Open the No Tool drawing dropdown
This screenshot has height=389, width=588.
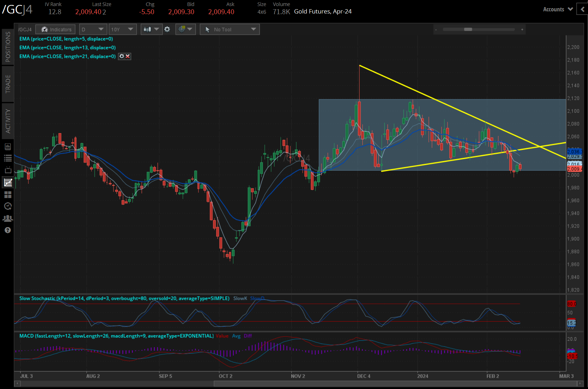(230, 29)
